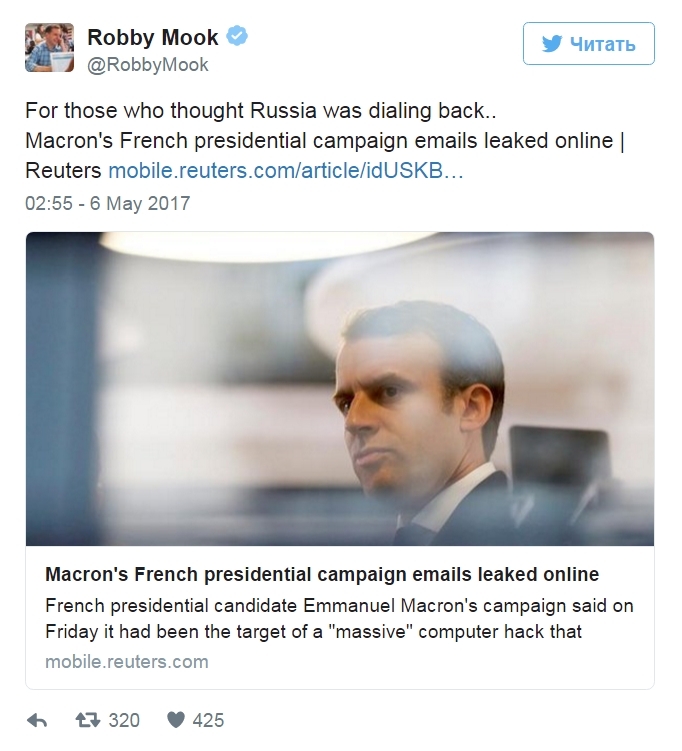The height and width of the screenshot is (751, 682).
Task: Like the tweet with the heart icon
Action: [176, 720]
